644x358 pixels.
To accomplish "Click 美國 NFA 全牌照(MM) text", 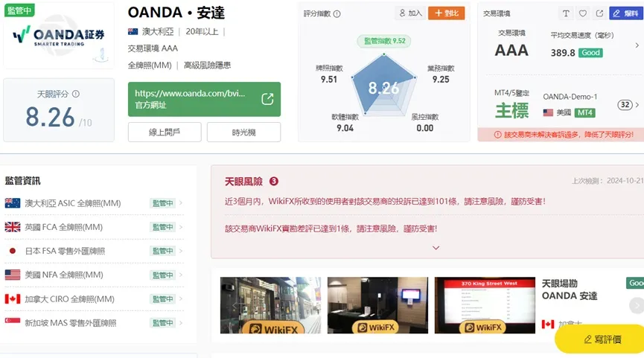I will tap(64, 275).
